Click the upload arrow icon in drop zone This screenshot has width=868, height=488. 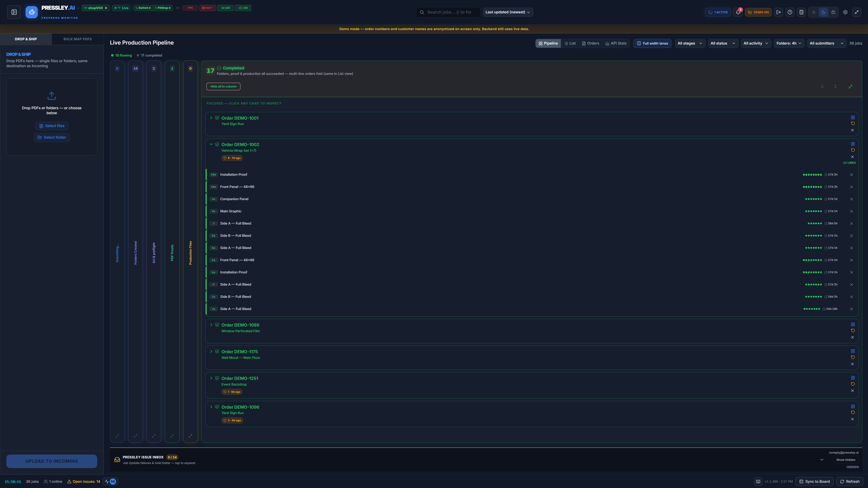pyautogui.click(x=52, y=96)
